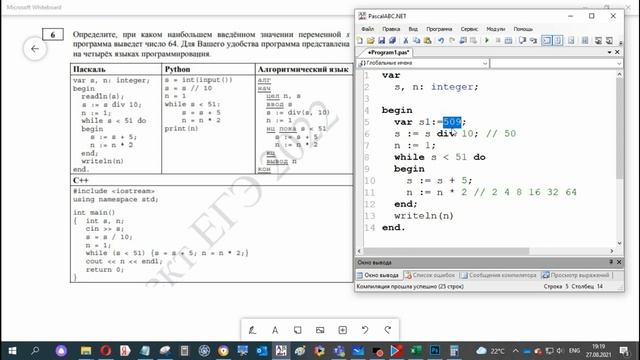Select the Program1.pas tab
This screenshot has height=360, width=640.
(388, 52)
